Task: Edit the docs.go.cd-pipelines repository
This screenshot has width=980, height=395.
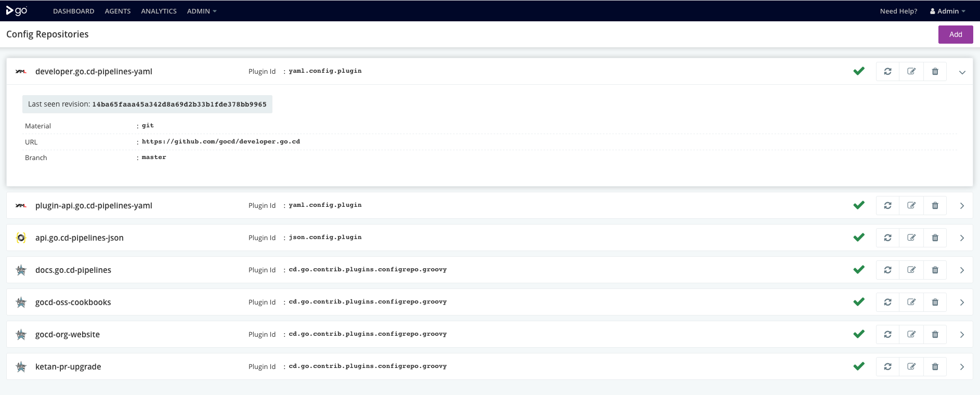Action: pos(911,270)
